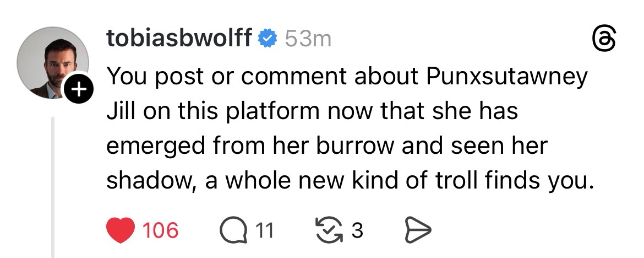Viewport: 644px width, 258px height.
Task: Like the post with the heart icon
Action: pyautogui.click(x=120, y=230)
